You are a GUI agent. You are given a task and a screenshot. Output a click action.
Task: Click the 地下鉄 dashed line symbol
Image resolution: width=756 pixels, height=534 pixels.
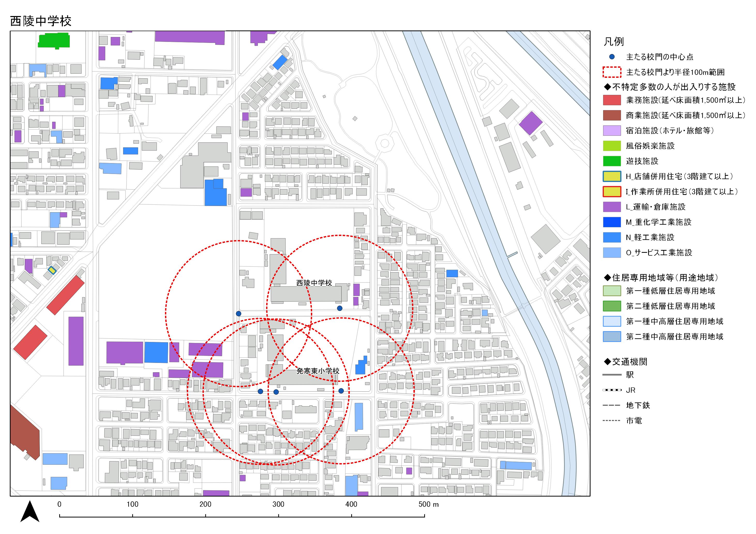(x=612, y=405)
